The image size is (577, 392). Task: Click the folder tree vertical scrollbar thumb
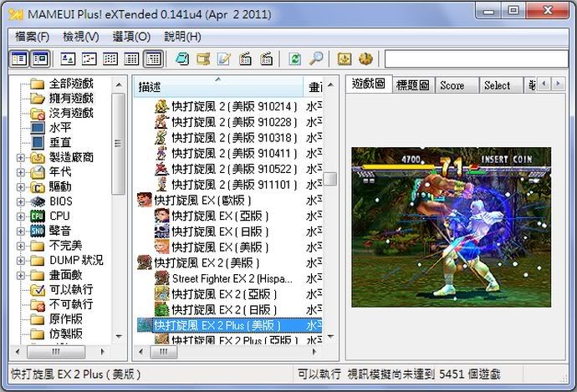[x=118, y=144]
